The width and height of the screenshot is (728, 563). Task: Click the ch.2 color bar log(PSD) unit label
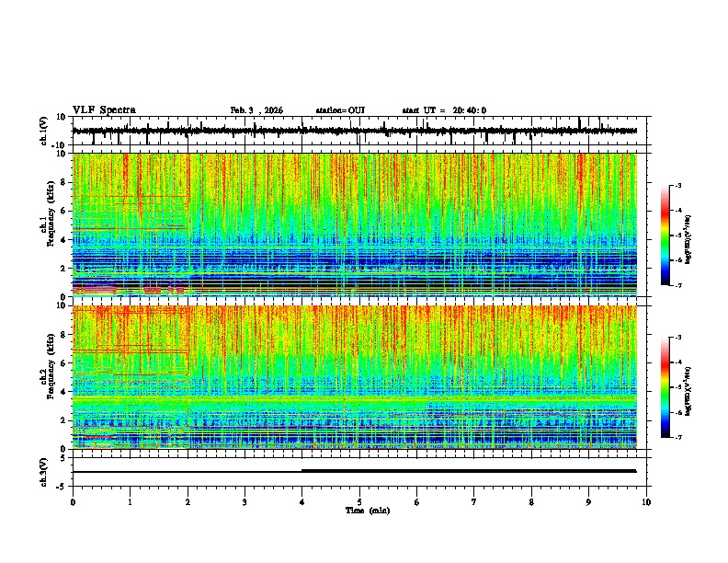(688, 390)
